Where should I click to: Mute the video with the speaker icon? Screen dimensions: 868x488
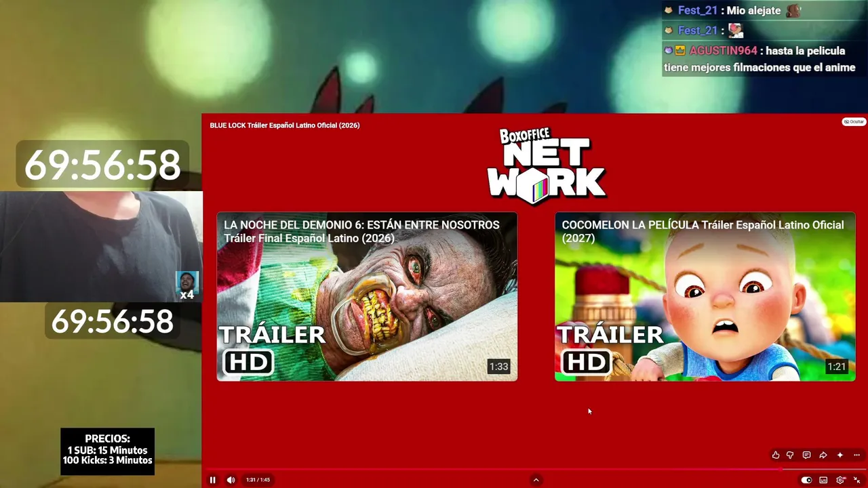pos(231,480)
